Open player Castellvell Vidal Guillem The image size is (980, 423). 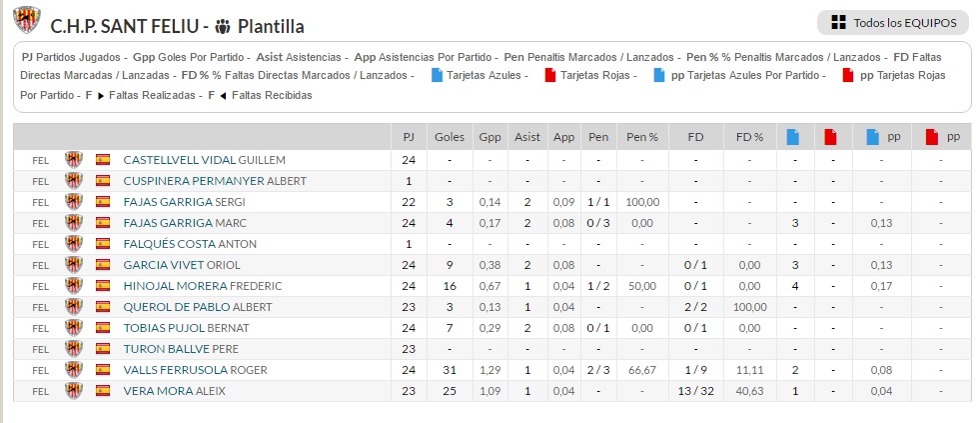click(204, 160)
